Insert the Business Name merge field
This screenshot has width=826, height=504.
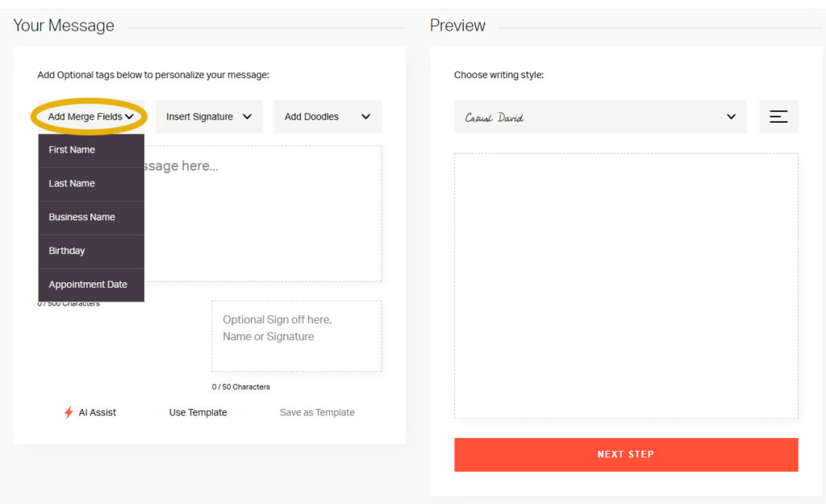coord(90,217)
